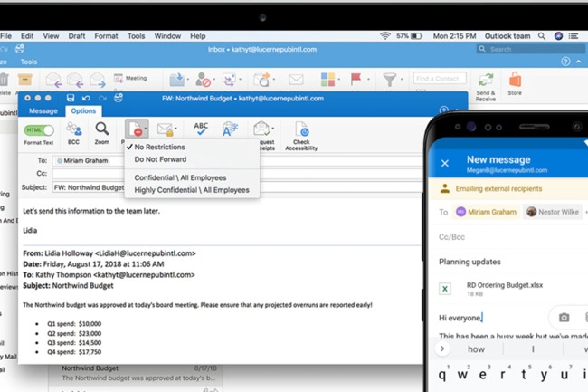Open the Request Receipts dropdown
Image resolution: width=588 pixels, height=392 pixels.
263,129
